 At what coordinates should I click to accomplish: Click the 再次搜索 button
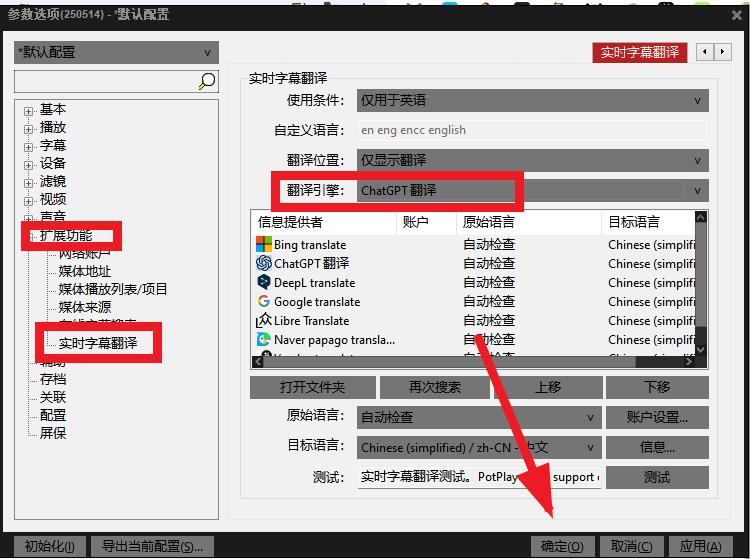tap(435, 387)
